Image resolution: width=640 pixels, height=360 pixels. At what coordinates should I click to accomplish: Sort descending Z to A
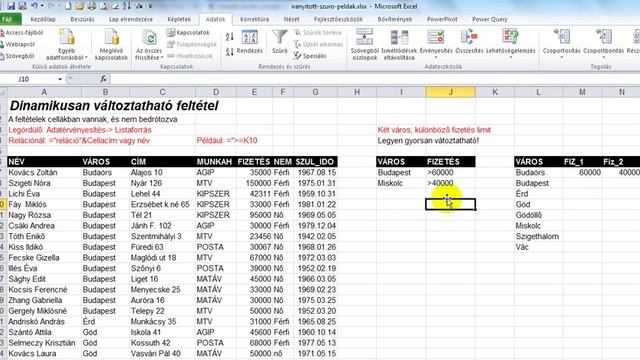230,52
